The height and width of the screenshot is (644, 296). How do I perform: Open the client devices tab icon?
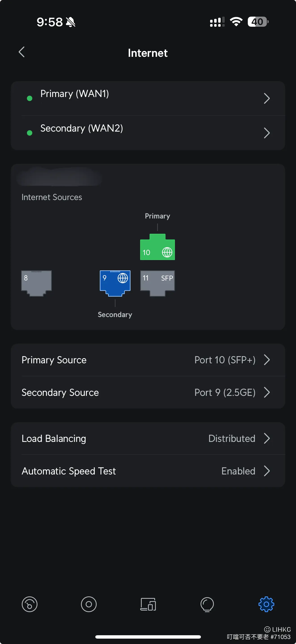click(x=148, y=604)
